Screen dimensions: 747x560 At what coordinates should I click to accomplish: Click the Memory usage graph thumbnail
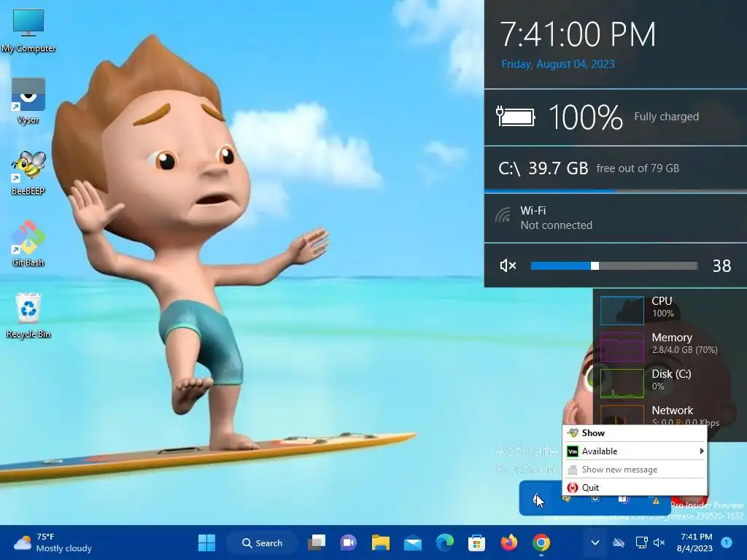[622, 346]
